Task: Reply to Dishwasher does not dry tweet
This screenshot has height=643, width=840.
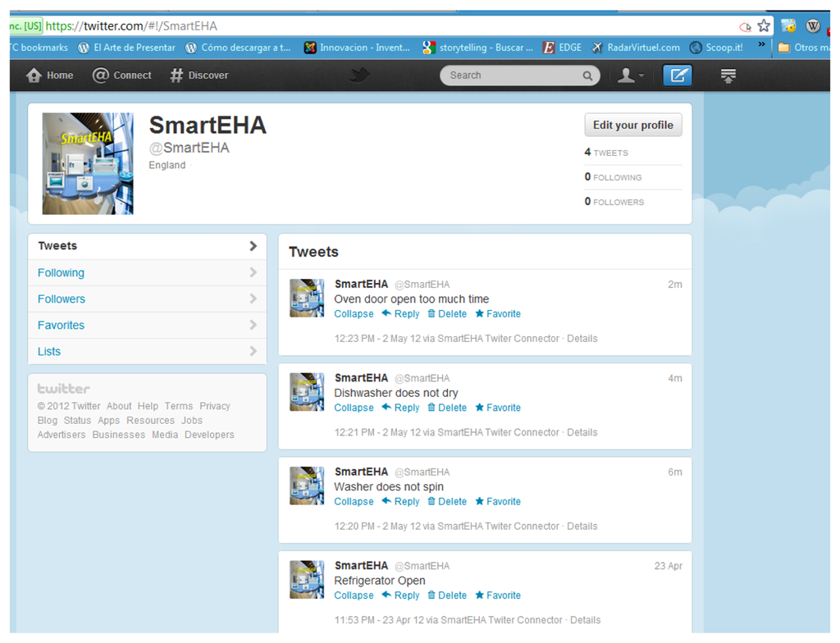Action: click(400, 408)
